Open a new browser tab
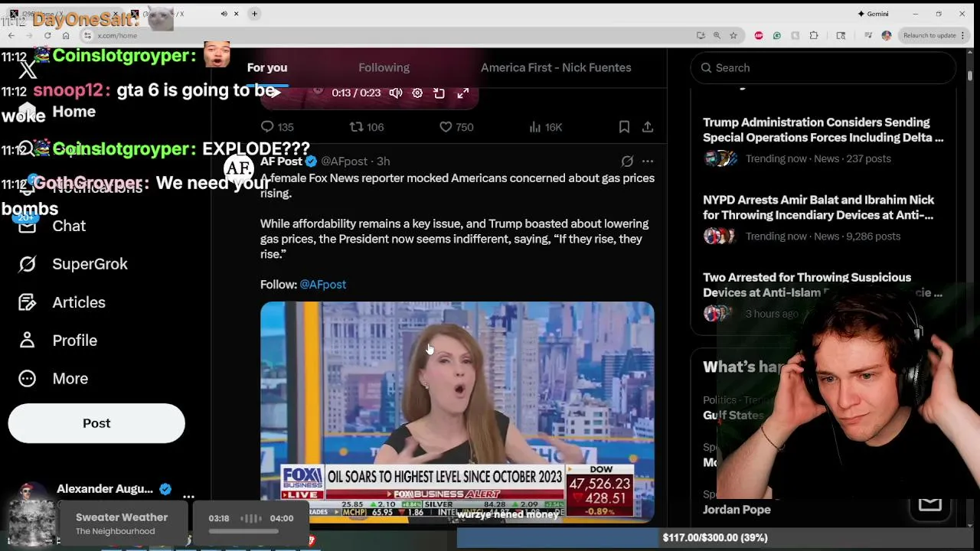 pyautogui.click(x=254, y=14)
